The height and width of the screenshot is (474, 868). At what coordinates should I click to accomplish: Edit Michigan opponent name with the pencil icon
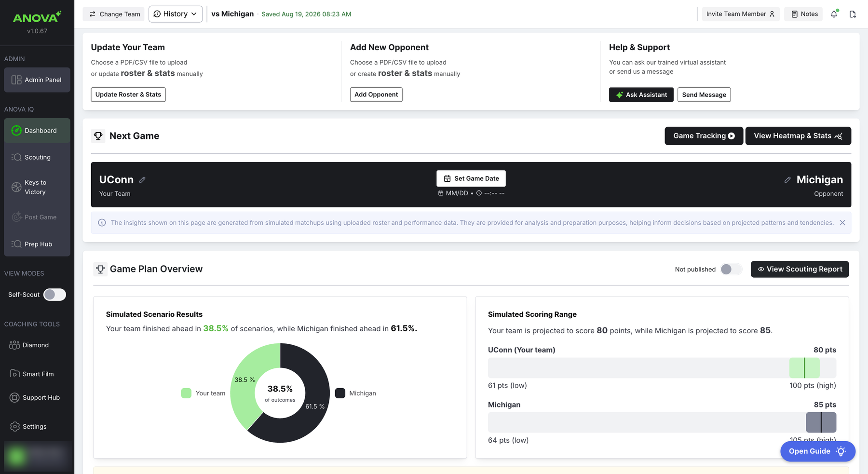pos(787,180)
